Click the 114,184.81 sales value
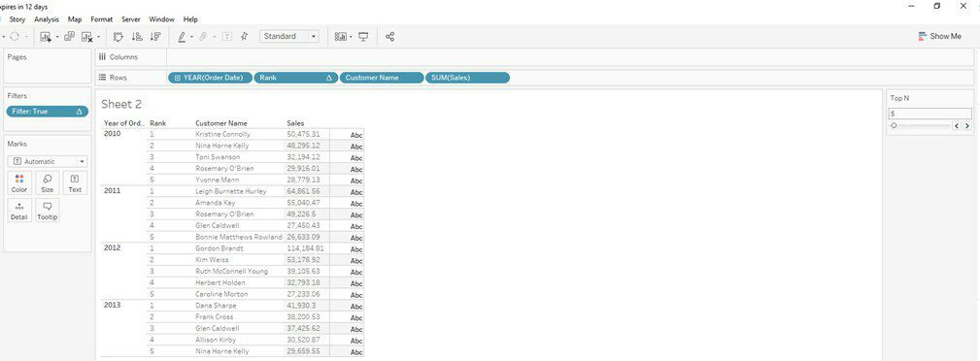The image size is (980, 361). pos(306,248)
